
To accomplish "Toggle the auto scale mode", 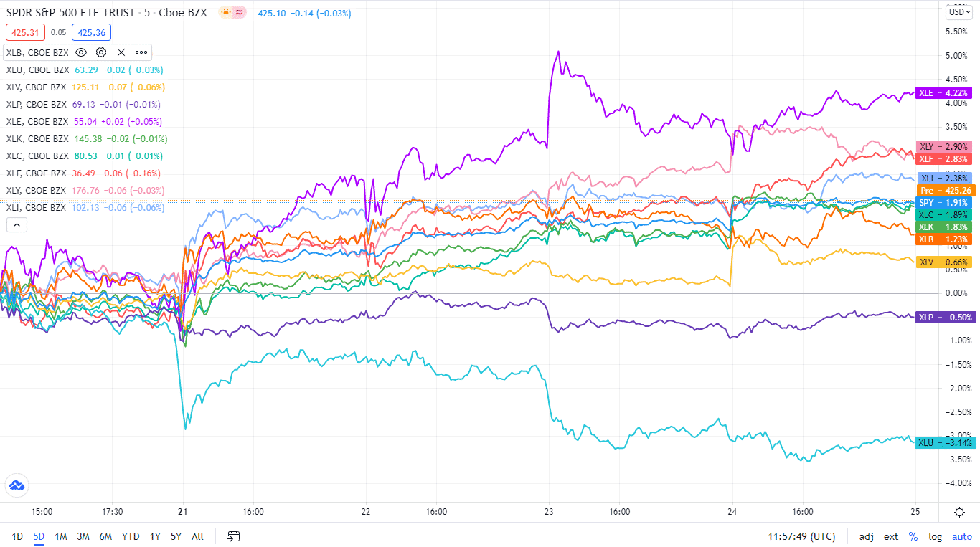I will click(x=962, y=536).
